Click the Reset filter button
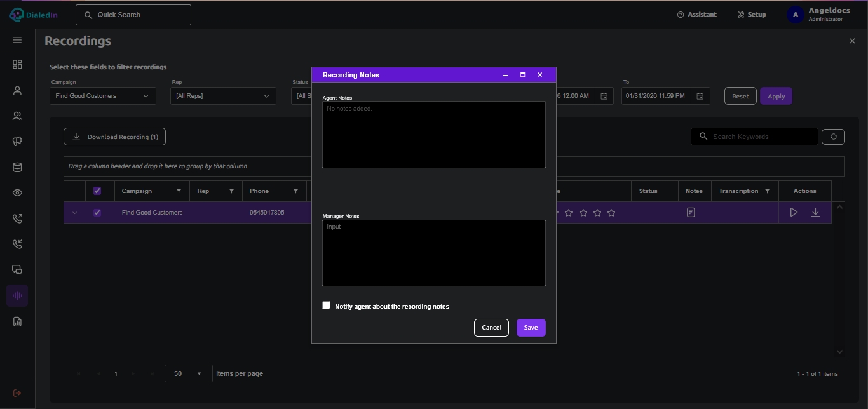The height and width of the screenshot is (409, 868). pyautogui.click(x=740, y=97)
